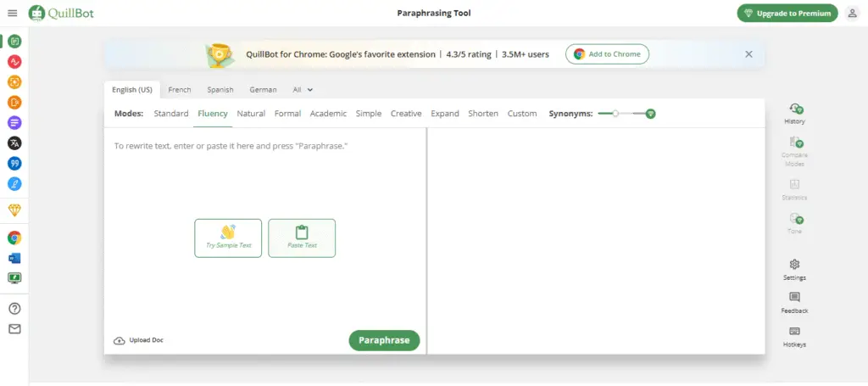Click the green Paraphrase button
The image size is (868, 386).
(384, 340)
